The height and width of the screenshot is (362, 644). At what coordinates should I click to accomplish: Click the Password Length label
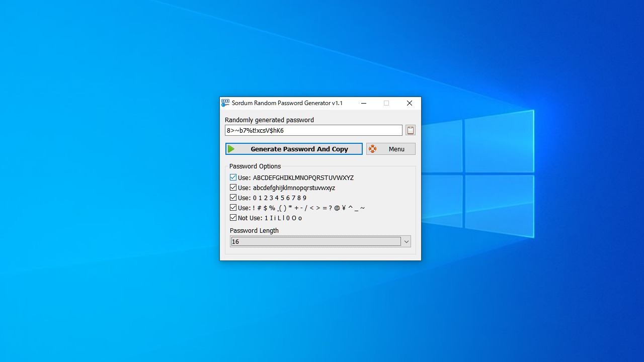pos(254,230)
